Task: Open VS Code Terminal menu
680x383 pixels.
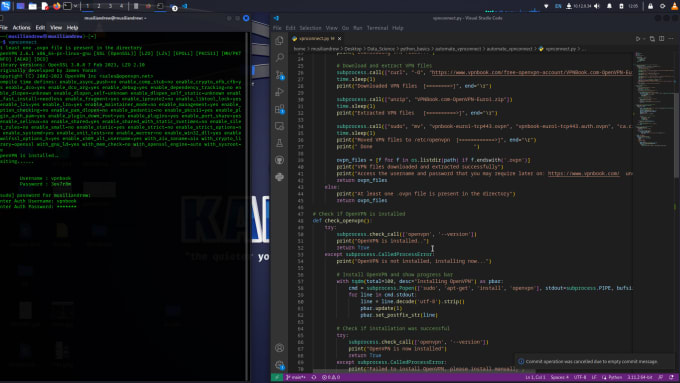Action: pos(377,28)
